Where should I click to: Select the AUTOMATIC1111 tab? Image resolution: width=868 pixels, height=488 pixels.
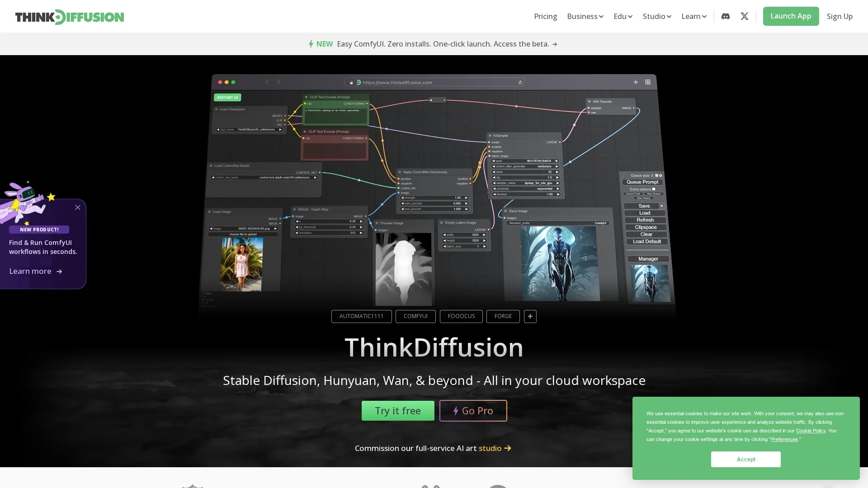361,316
